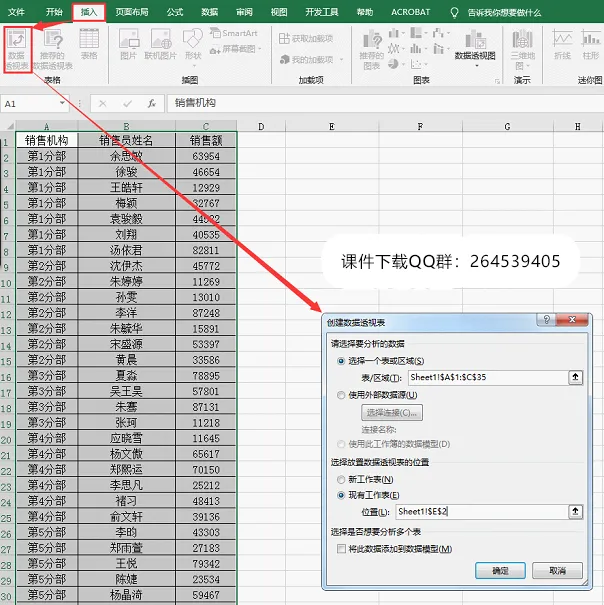Image resolution: width=604 pixels, height=605 pixels.
Task: Click the cell with value 87248
Action: pyautogui.click(x=206, y=313)
